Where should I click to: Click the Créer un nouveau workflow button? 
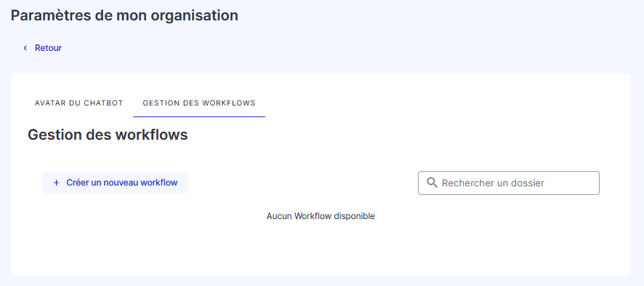pos(115,183)
